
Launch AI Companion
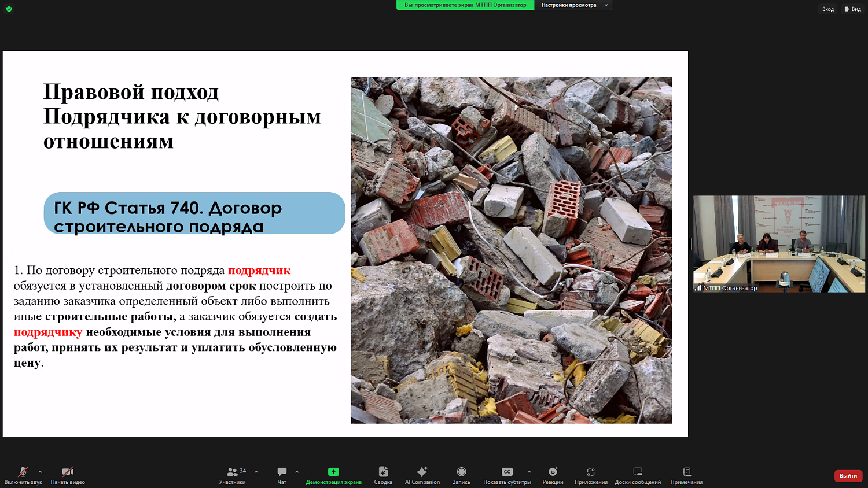pyautogui.click(x=422, y=475)
